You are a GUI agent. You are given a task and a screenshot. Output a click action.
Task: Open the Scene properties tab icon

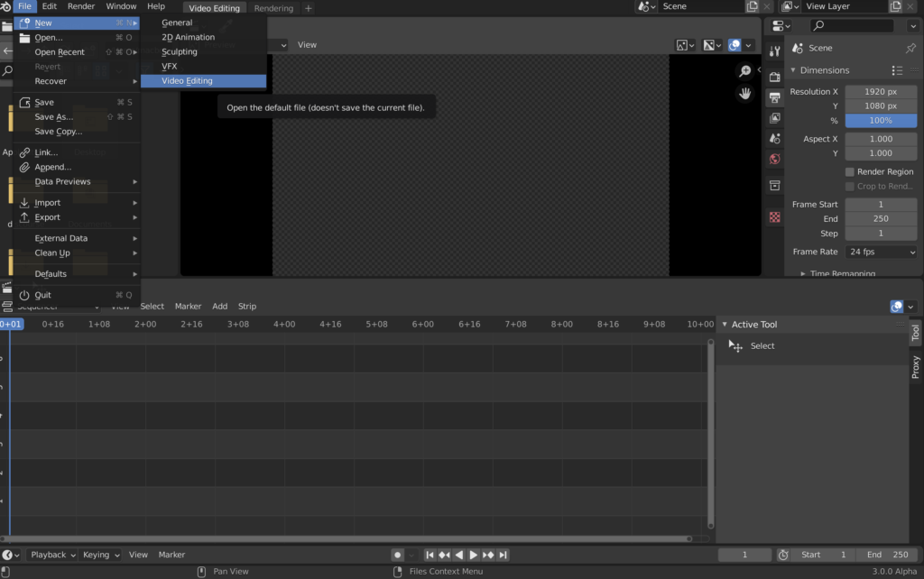[774, 138]
